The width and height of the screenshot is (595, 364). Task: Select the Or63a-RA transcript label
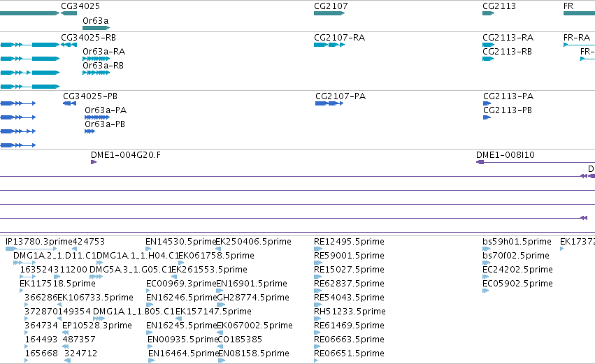104,51
